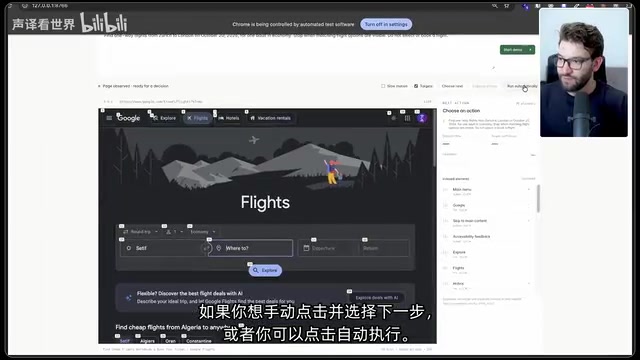Image resolution: width=640 pixels, height=360 pixels.
Task: Switch to the Hotels tab
Action: tap(229, 118)
